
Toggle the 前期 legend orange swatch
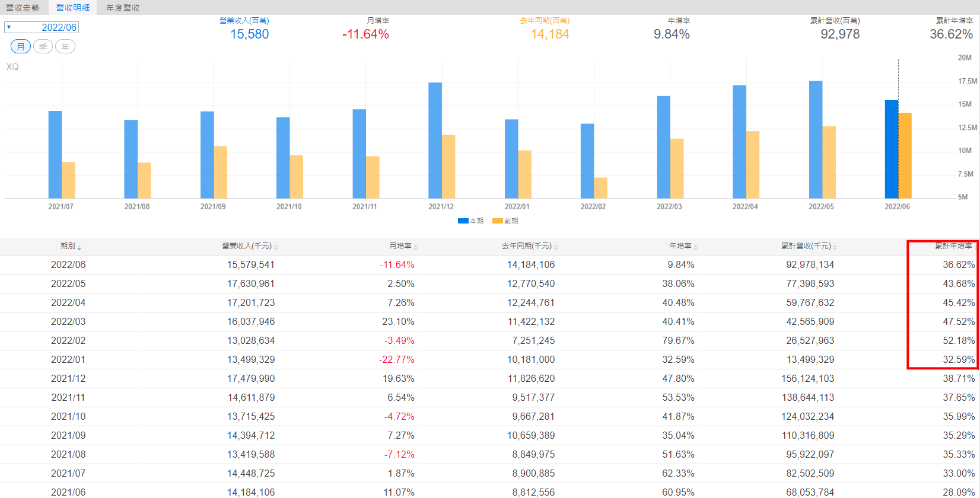coord(498,221)
